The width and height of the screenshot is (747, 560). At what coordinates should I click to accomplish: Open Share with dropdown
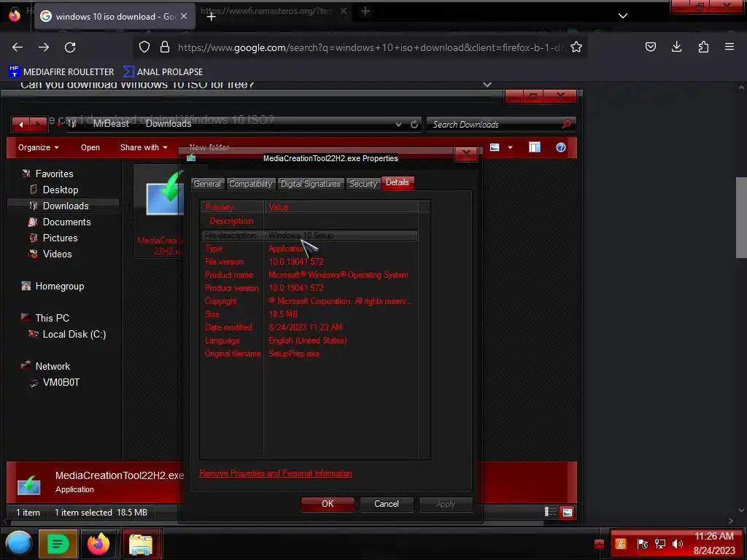pos(144,147)
